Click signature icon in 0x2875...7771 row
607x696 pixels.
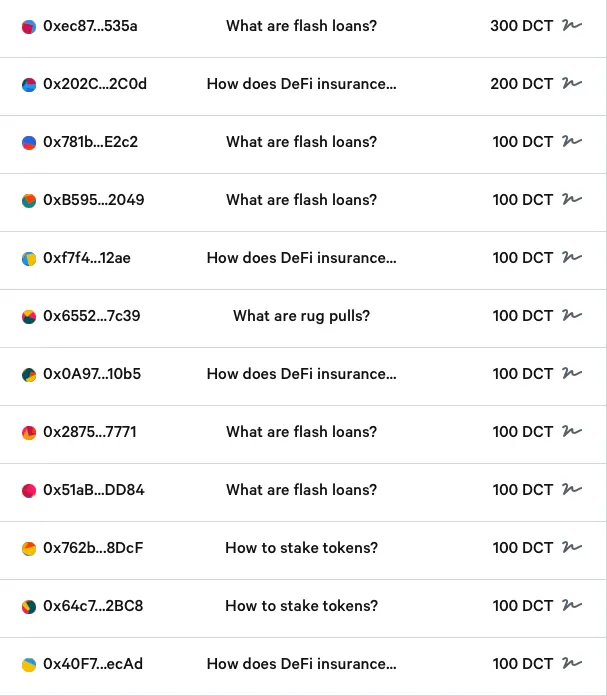[x=572, y=432]
